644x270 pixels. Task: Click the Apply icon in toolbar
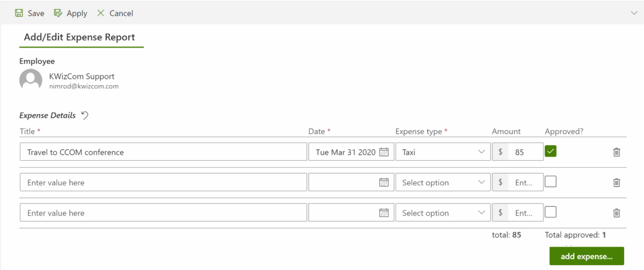58,13
